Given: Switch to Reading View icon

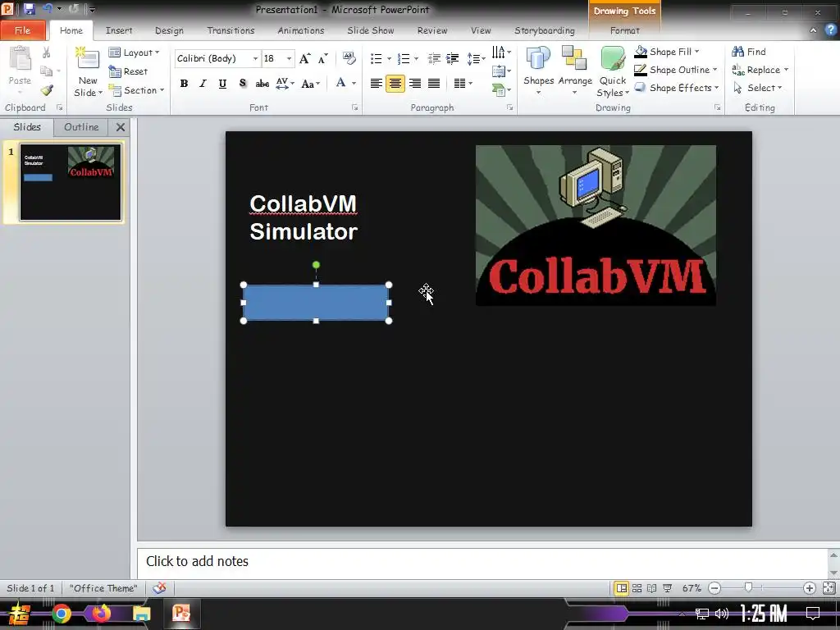Looking at the screenshot, I should [x=651, y=588].
